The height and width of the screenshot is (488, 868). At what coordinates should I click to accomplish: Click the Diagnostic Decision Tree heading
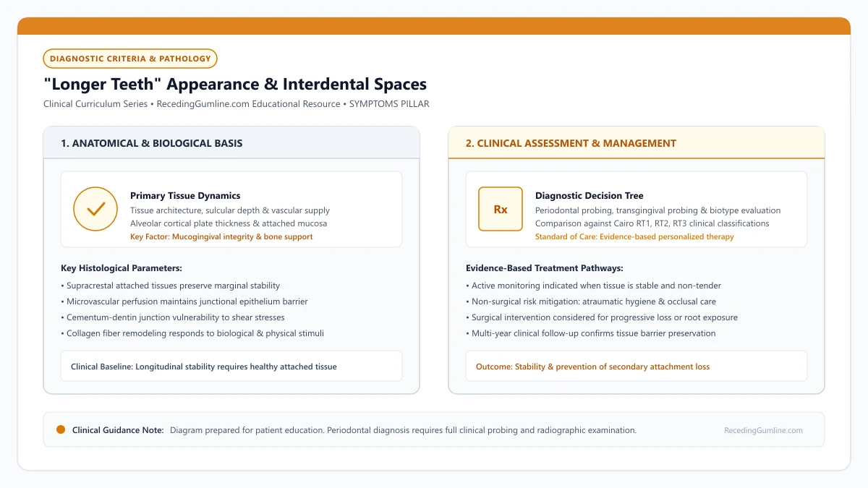coord(589,196)
